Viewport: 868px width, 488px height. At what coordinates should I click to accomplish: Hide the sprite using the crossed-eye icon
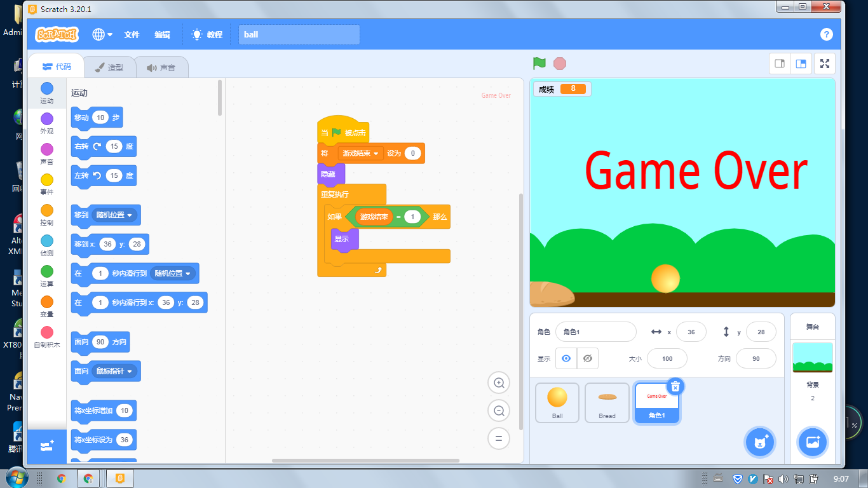tap(588, 358)
